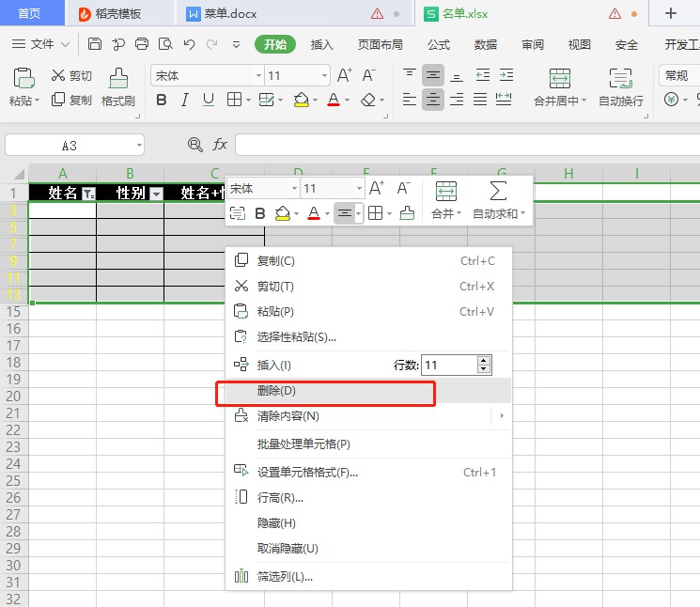
Task: Click 合并居中 merge button in ribbon
Action: pos(560,87)
